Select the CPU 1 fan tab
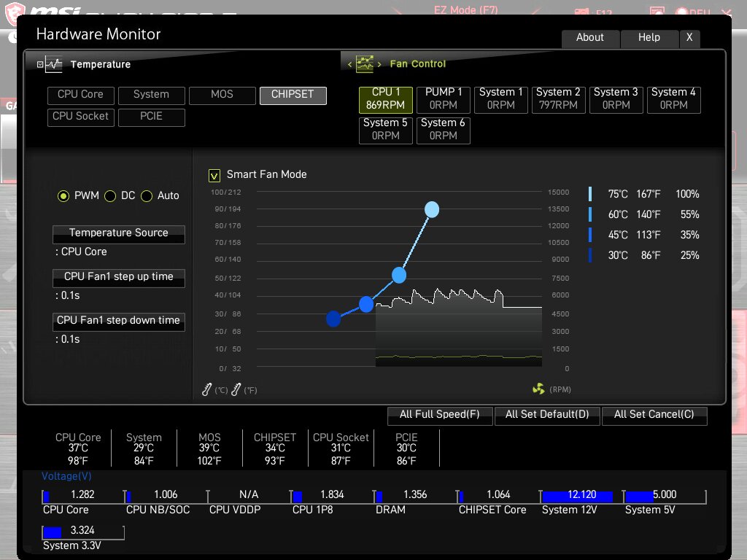The image size is (747, 560). (x=385, y=99)
